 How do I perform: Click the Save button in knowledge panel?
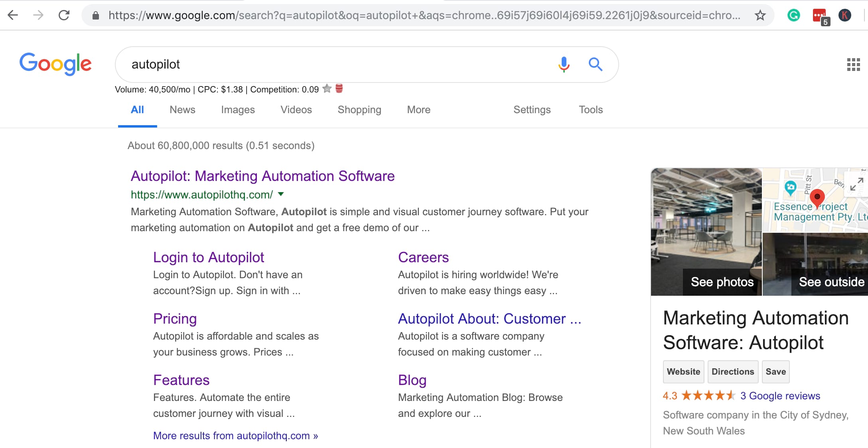[775, 371]
